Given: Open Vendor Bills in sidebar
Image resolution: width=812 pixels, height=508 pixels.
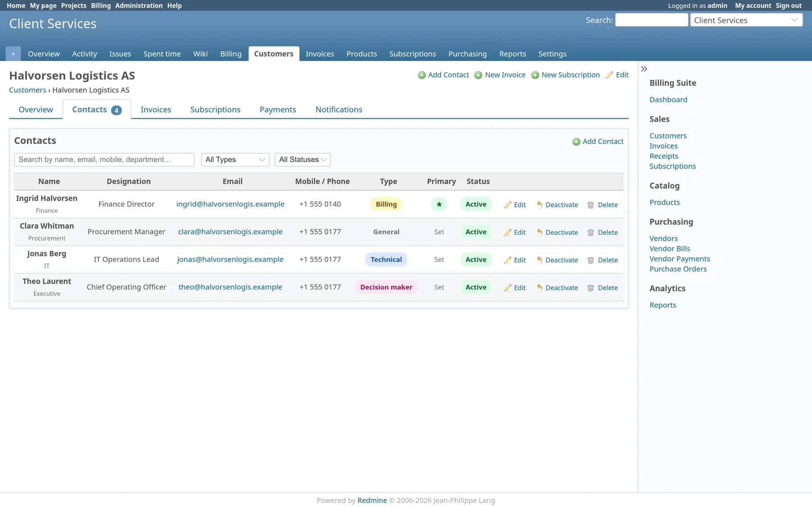Looking at the screenshot, I should coord(669,249).
